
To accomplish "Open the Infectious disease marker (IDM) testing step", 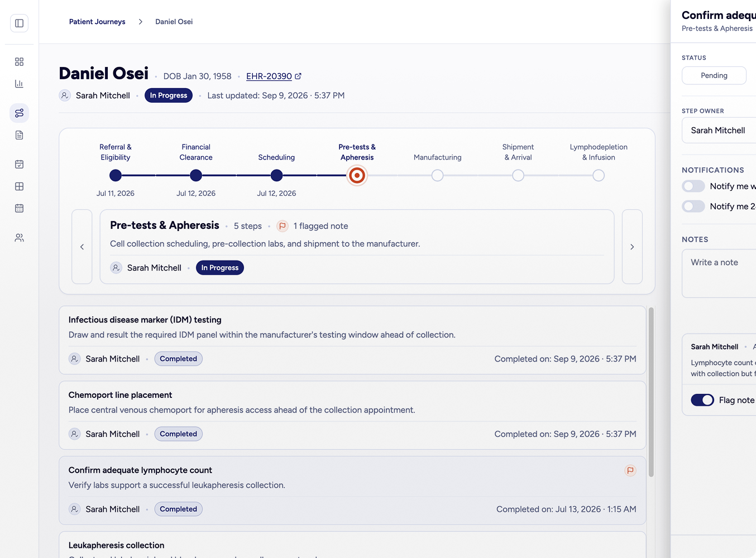I will coord(352,340).
